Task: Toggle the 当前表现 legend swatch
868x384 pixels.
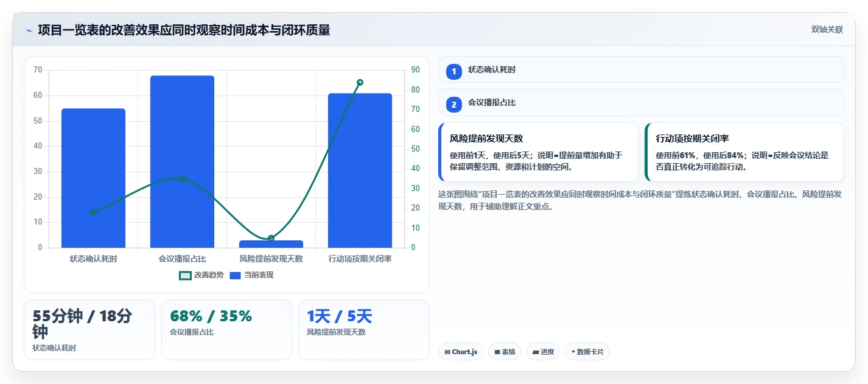Action: click(x=236, y=275)
